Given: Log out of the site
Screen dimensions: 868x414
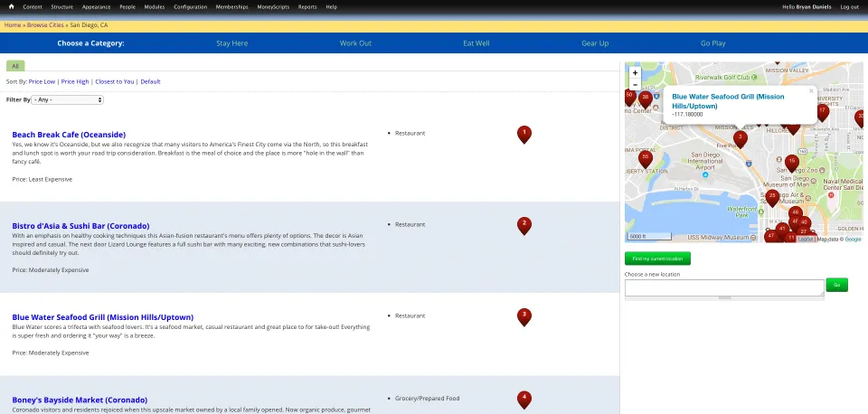Looking at the screenshot, I should coord(849,6).
